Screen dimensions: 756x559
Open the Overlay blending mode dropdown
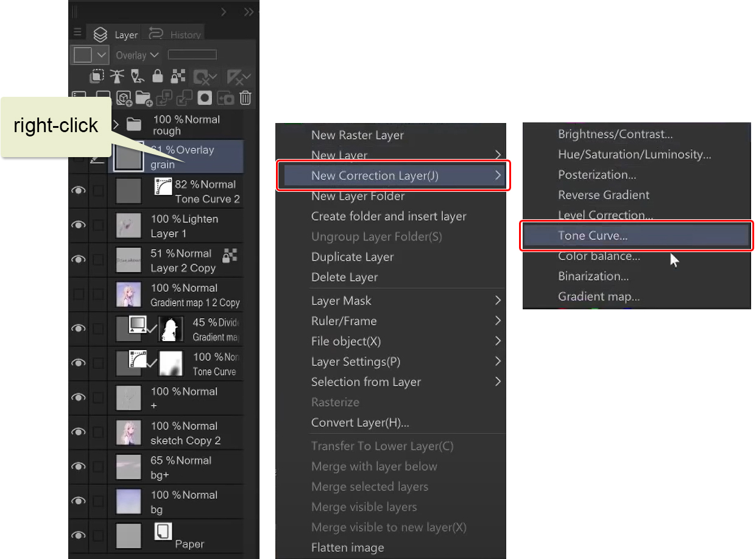137,55
